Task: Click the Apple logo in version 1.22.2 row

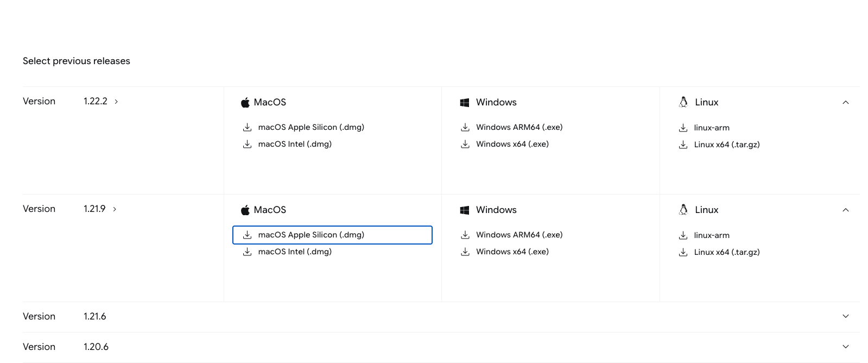Action: click(245, 102)
